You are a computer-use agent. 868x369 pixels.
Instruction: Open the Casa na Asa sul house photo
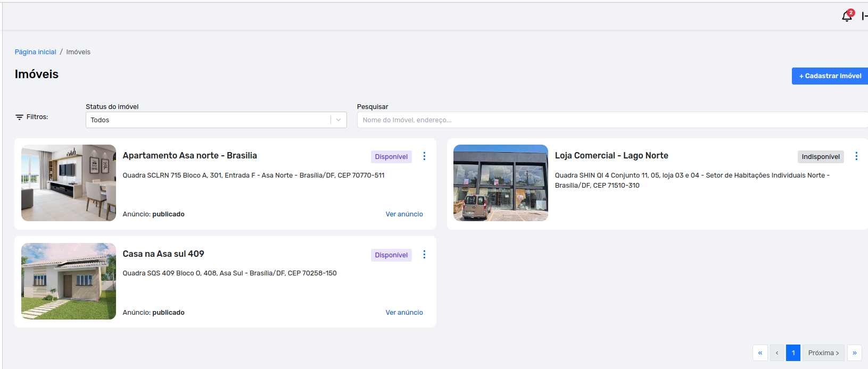click(69, 281)
